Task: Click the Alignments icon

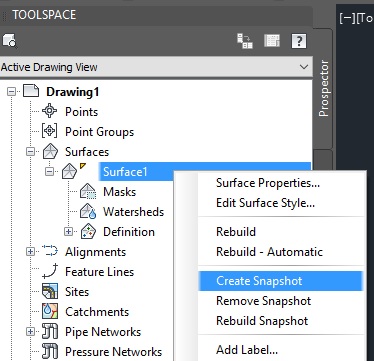Action: pos(50,251)
